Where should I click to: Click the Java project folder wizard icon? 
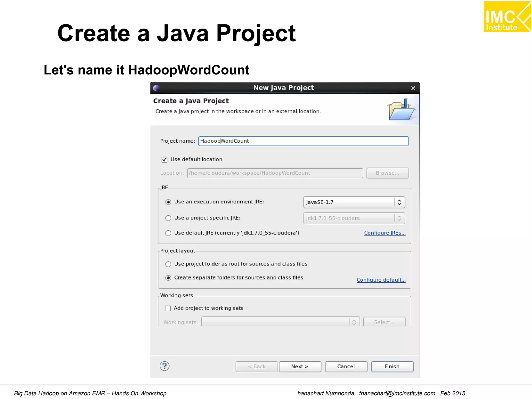(x=401, y=110)
